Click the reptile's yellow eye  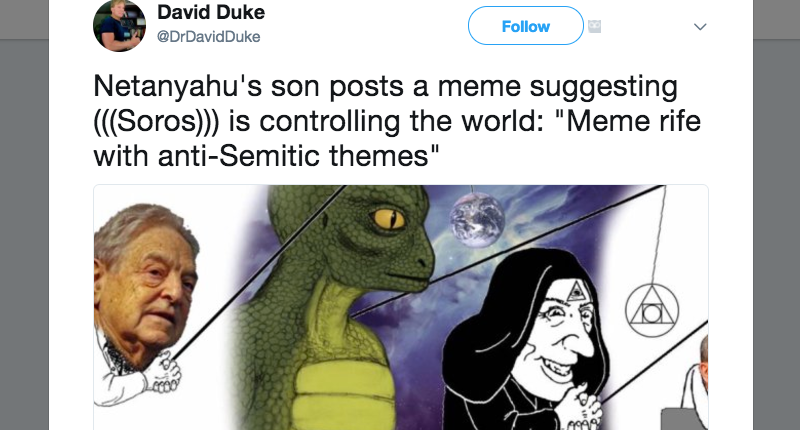tap(387, 217)
